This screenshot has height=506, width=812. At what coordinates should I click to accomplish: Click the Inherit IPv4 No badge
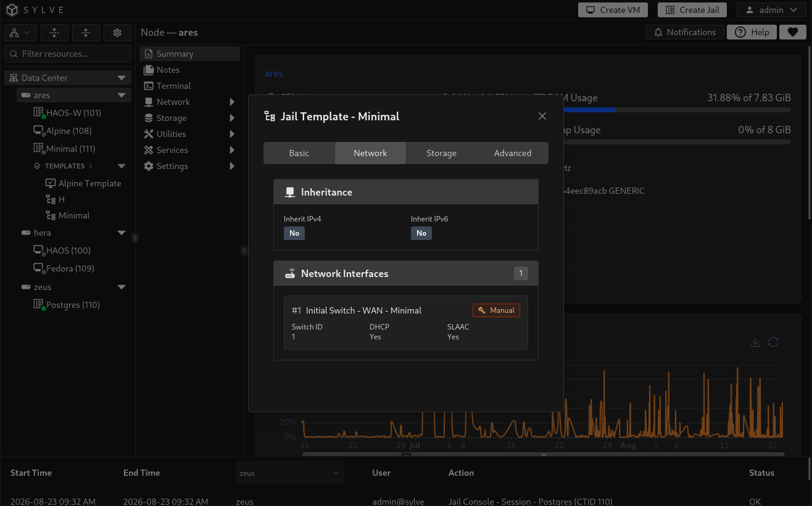[294, 233]
